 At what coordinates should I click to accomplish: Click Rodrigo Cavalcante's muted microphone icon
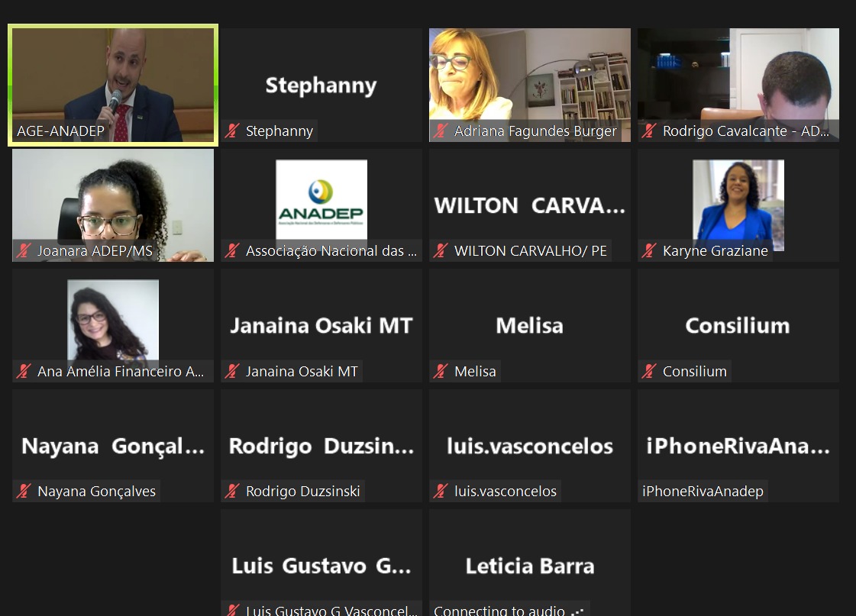(x=649, y=131)
